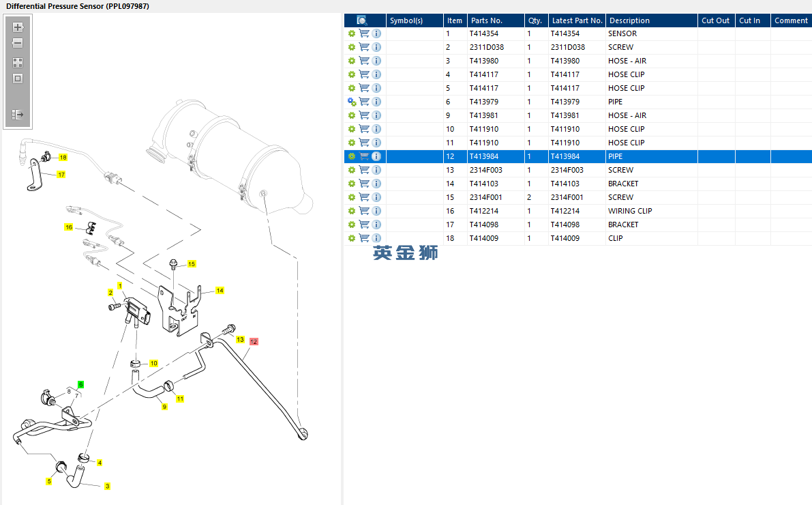Sort by Parts No. column header
Image resolution: width=812 pixels, height=505 pixels.
[x=496, y=20]
